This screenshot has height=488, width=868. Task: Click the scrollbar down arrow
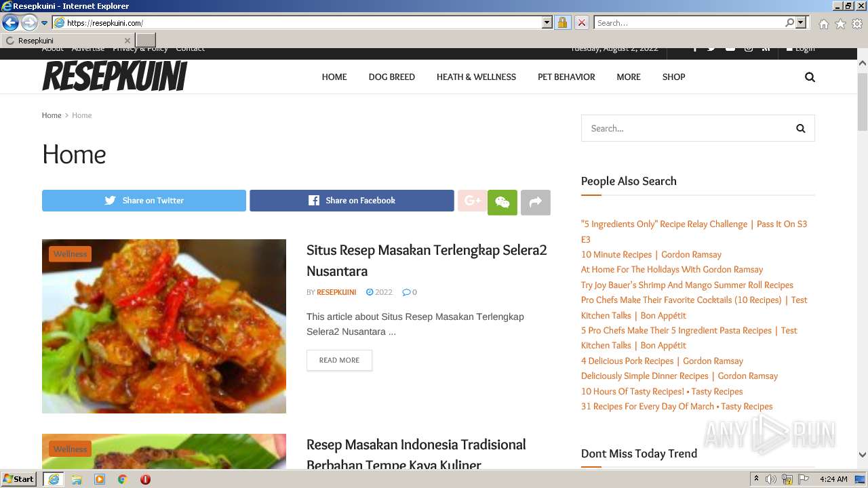tap(862, 455)
